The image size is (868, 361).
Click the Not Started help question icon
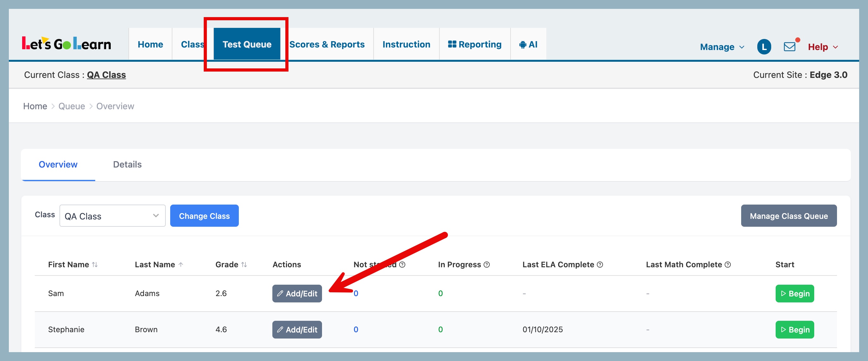[x=402, y=264]
